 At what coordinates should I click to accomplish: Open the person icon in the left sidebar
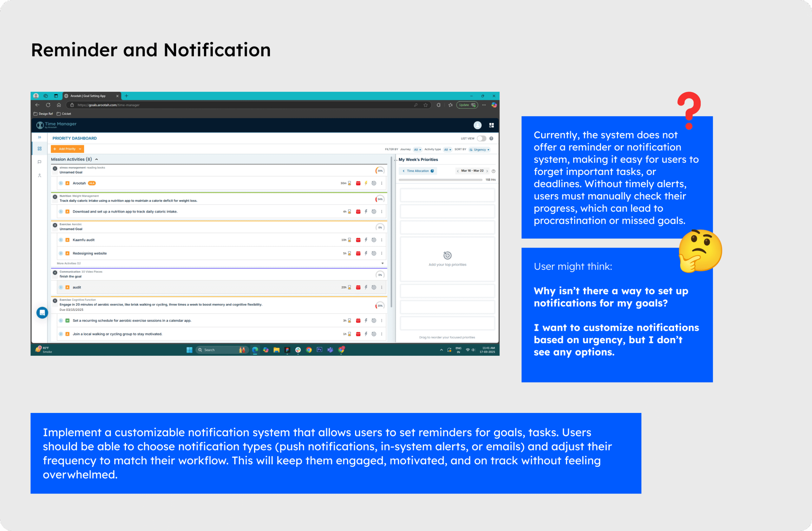40,176
